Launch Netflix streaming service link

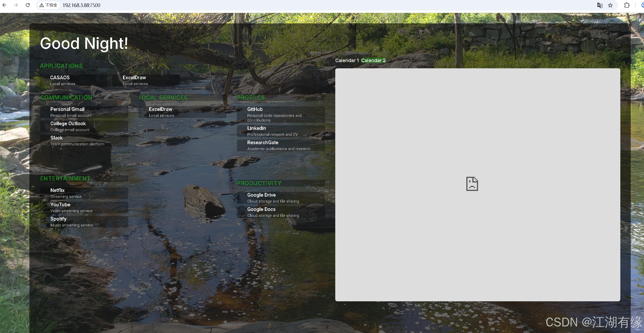[57, 190]
